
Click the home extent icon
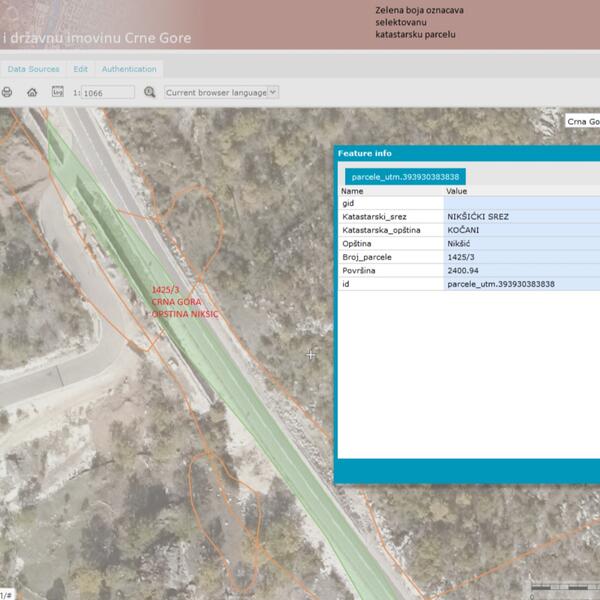click(x=32, y=92)
